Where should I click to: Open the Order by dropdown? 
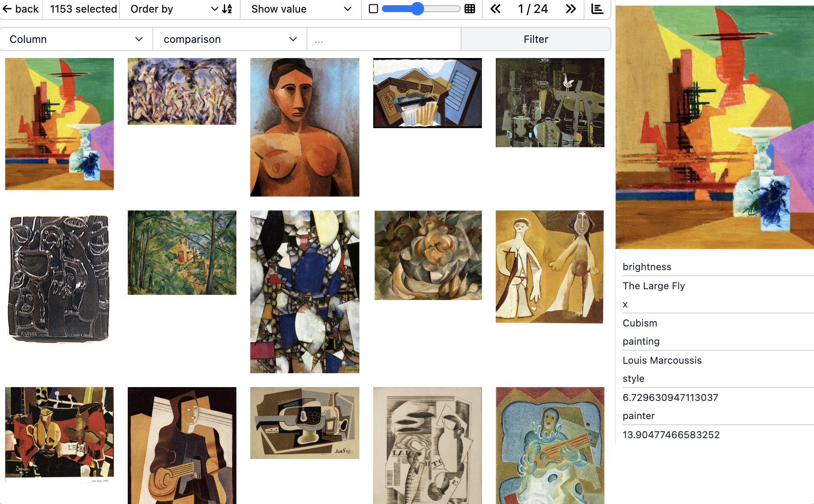point(174,9)
